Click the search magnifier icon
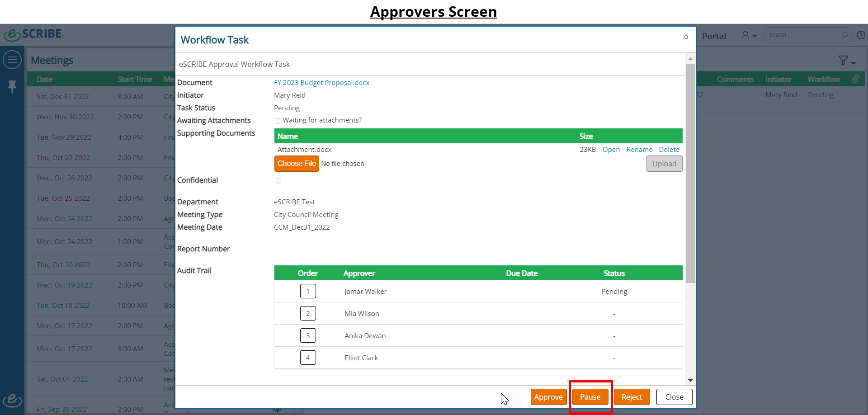868x415 pixels. point(845,35)
